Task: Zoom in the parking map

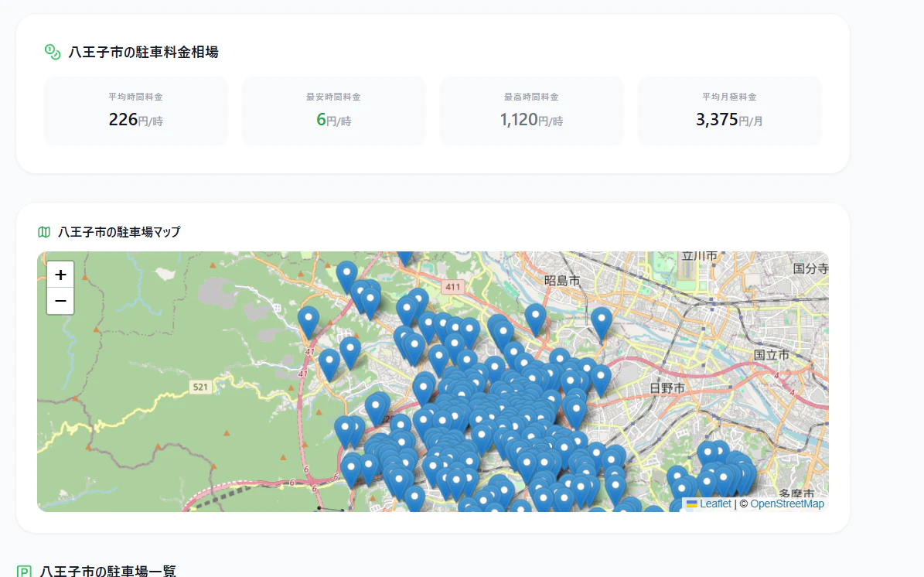Action: (60, 275)
